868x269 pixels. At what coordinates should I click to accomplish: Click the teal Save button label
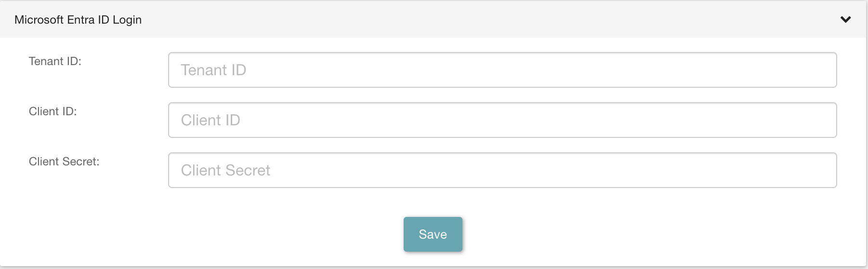[x=433, y=234]
